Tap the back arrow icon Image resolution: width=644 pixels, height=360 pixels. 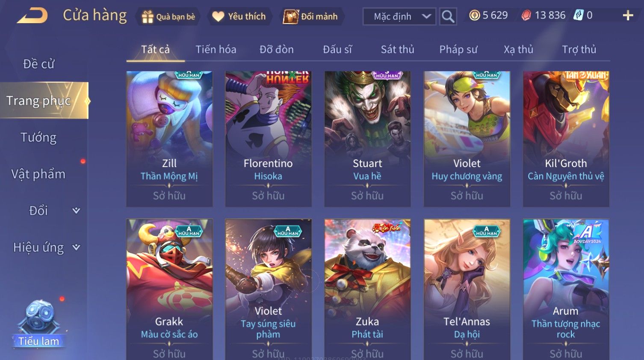pos(32,16)
